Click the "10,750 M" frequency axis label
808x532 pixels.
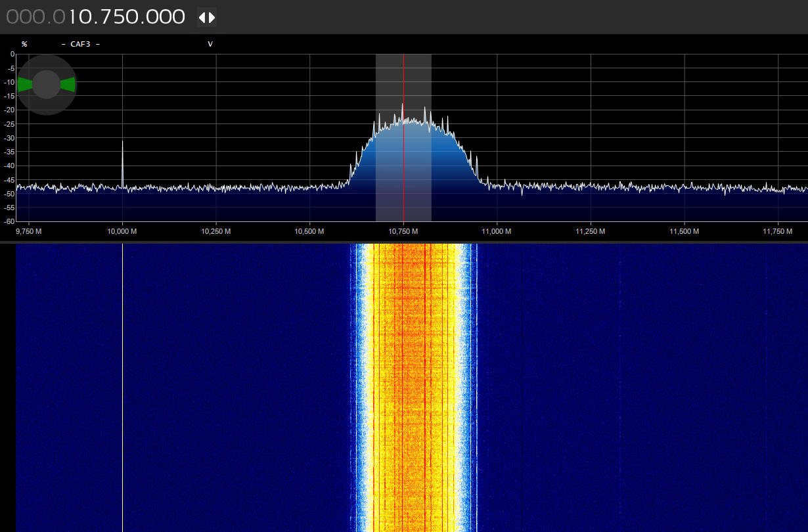coord(403,232)
